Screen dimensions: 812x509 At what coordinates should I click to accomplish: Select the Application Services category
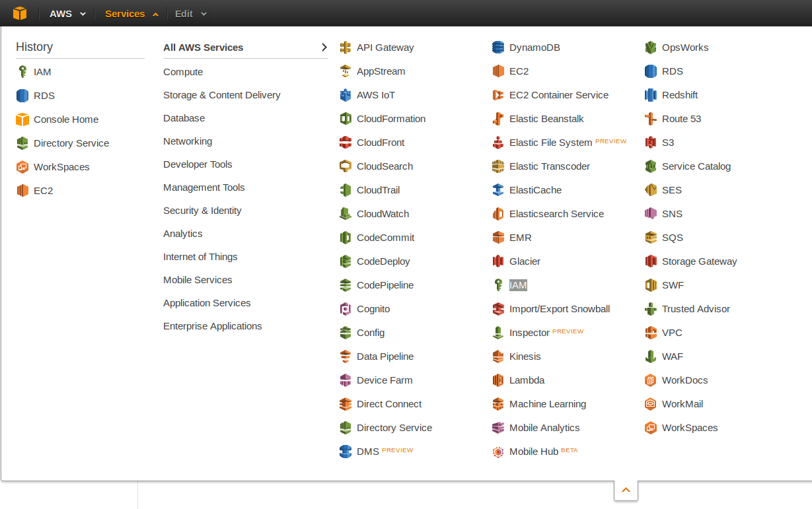pos(207,303)
